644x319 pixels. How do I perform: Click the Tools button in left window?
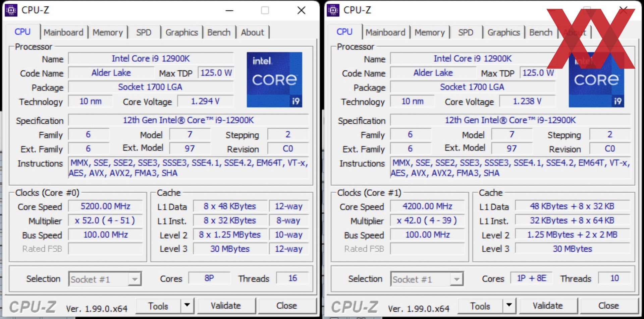[x=158, y=306]
